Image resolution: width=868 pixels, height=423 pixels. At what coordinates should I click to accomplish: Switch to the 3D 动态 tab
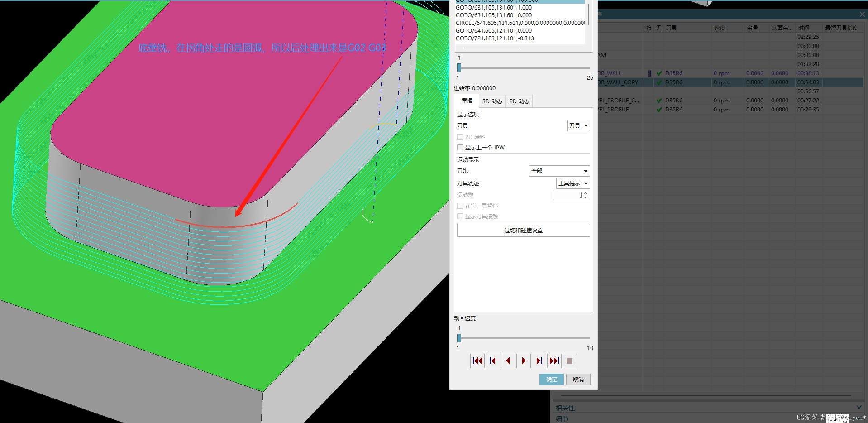(492, 101)
